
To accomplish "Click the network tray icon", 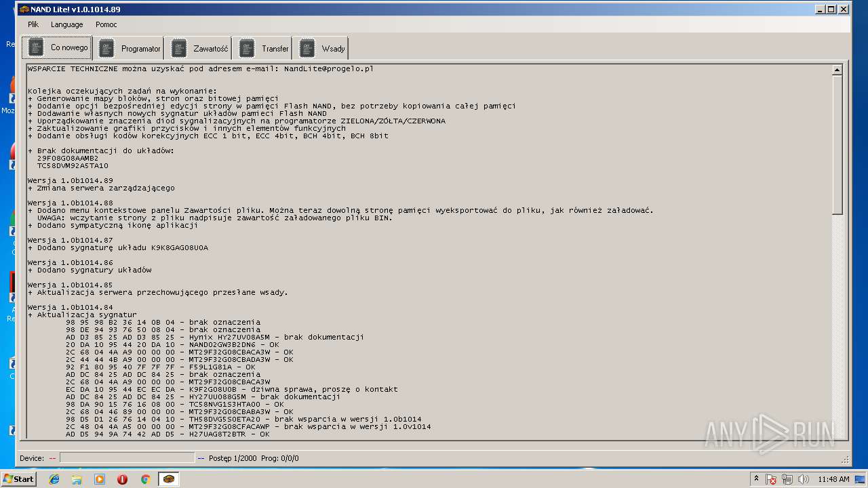I will tap(787, 479).
